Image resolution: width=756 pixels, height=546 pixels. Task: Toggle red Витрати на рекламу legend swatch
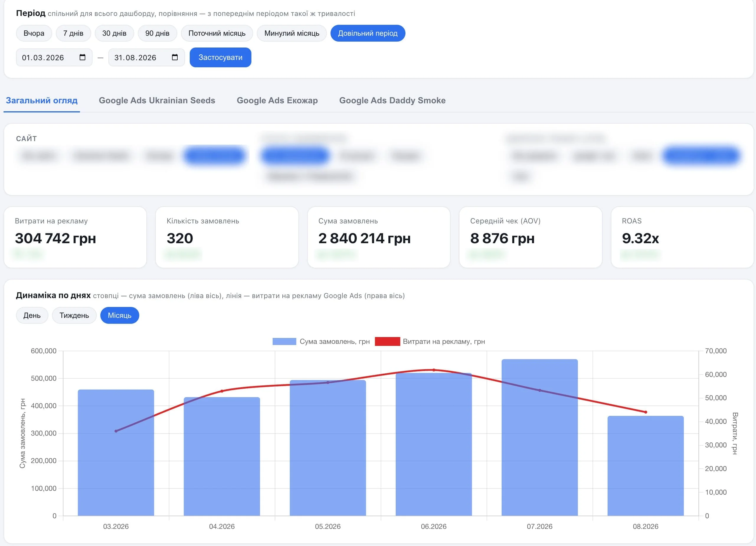[x=387, y=341]
